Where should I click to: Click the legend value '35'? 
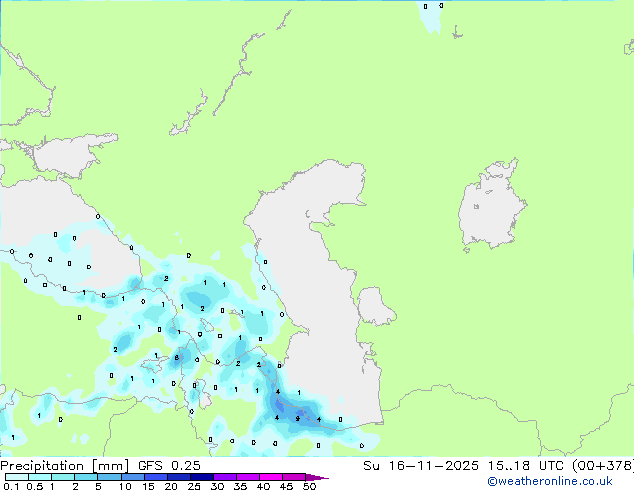240,486
